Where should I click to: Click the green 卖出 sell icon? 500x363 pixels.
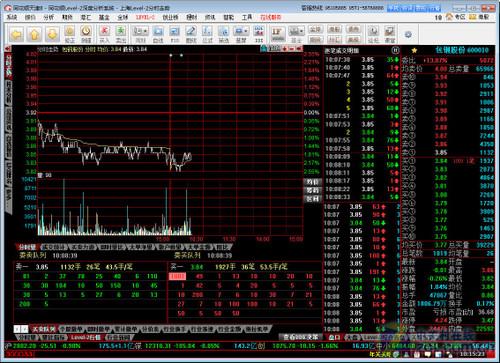(120, 34)
